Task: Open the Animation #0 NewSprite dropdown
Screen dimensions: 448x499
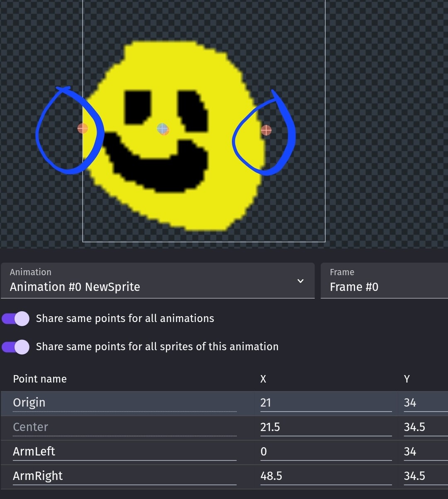Action: pyautogui.click(x=158, y=281)
